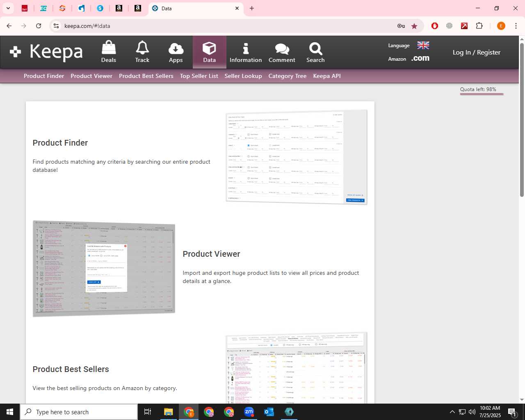Open Top Seller List submenu item
Screen dimensions: 525x420
[199, 76]
